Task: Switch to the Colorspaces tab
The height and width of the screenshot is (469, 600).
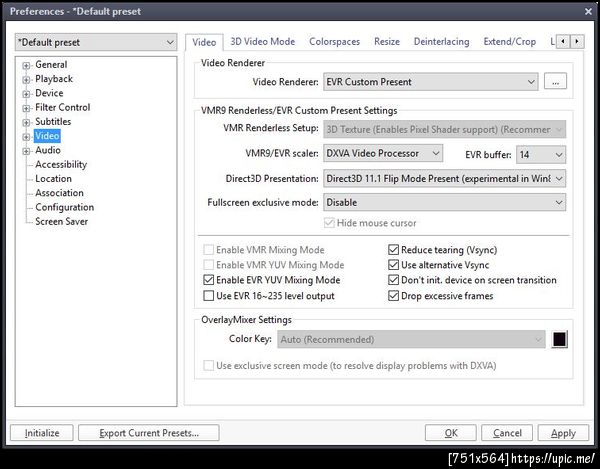Action: point(334,41)
